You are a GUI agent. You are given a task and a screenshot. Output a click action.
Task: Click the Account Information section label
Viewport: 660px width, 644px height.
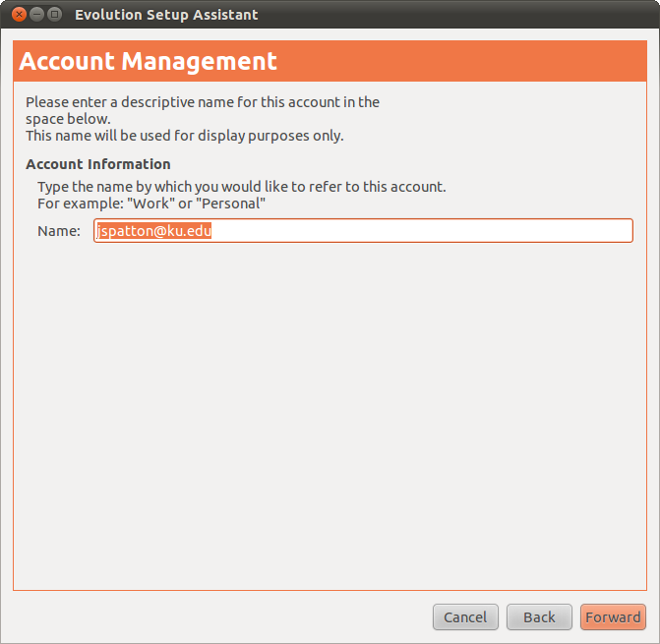98,164
